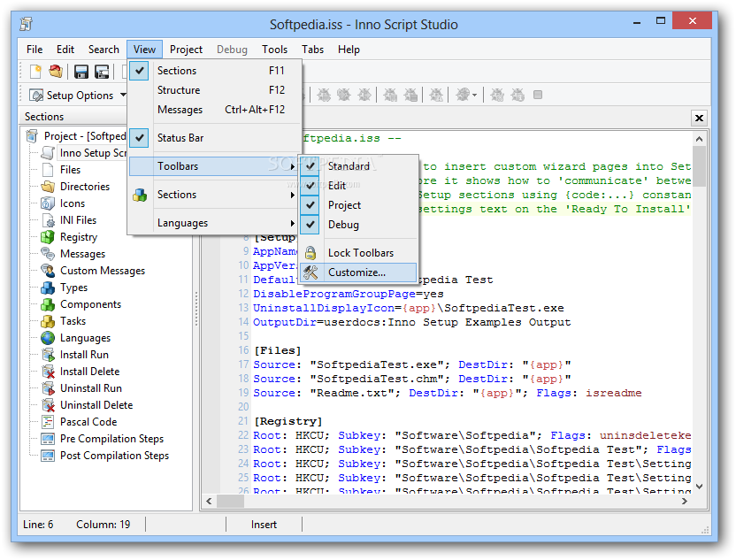Click the splitter grip between panels
Viewport: 736px width, 560px height.
pos(196,309)
